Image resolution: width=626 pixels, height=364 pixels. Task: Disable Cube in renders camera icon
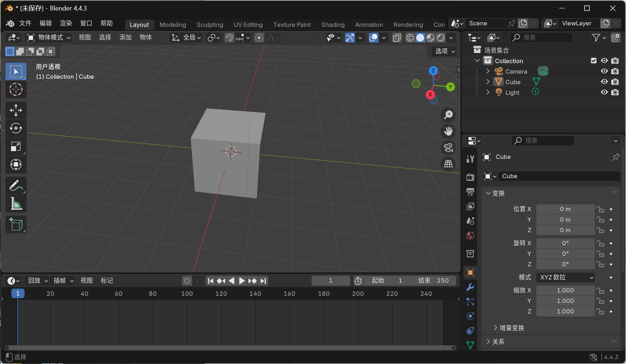tap(615, 82)
